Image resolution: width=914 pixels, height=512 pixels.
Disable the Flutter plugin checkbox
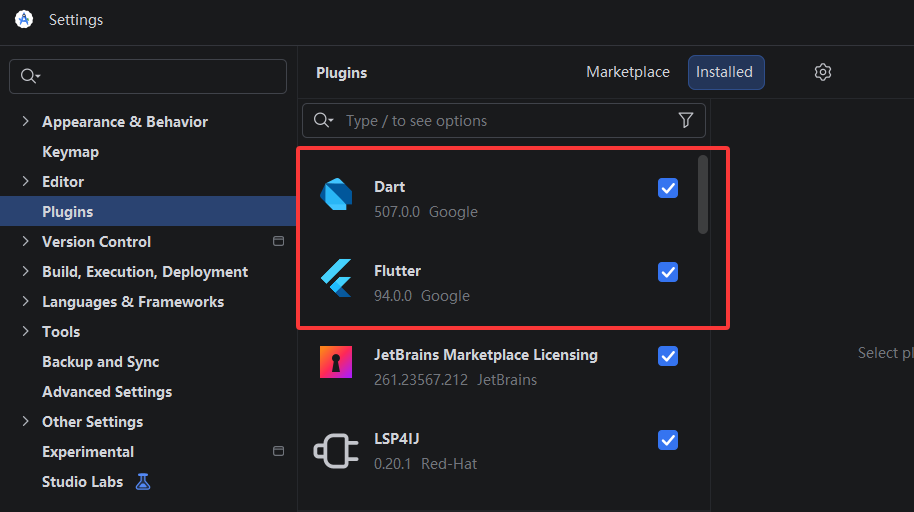667,272
